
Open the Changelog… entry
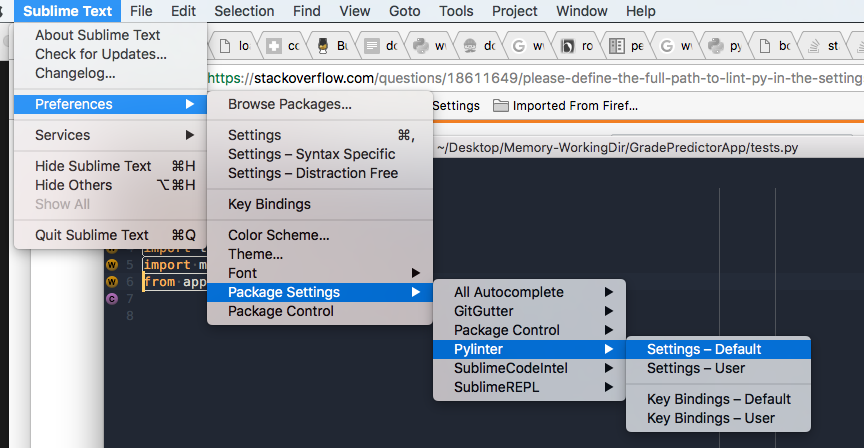point(110,73)
